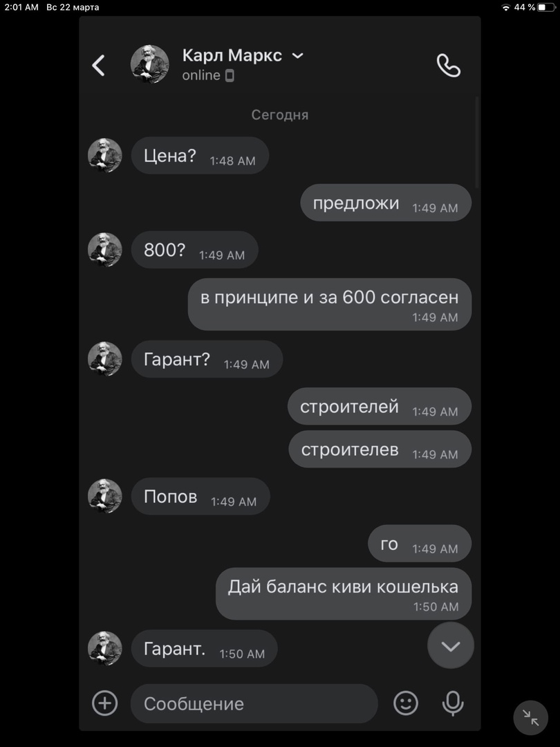Tap the "в принципе и за 600 согласен" message

(x=330, y=304)
